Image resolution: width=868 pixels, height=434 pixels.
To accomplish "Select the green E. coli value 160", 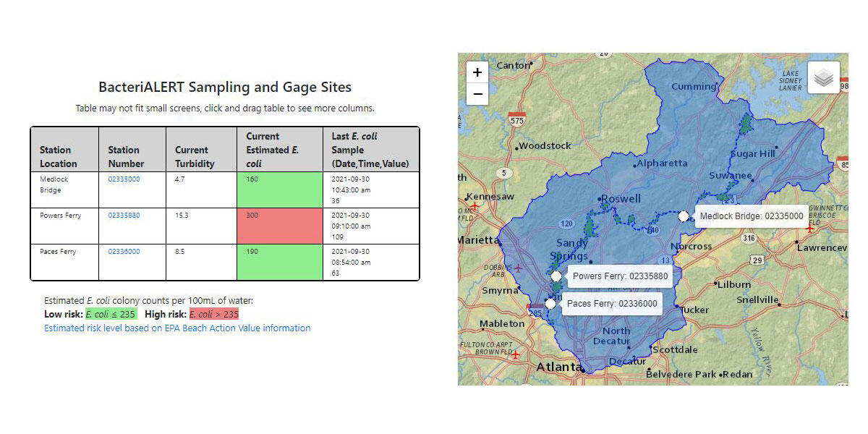I will click(280, 190).
